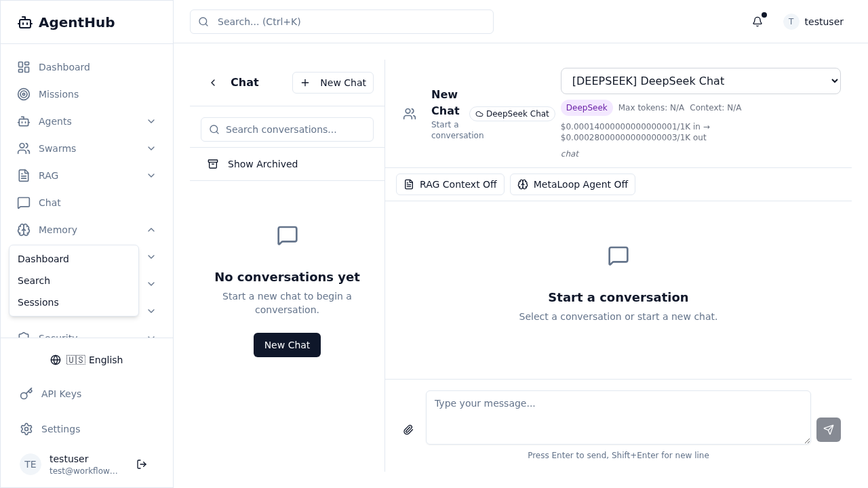Click the notifications bell icon
The image size is (868, 488).
click(x=757, y=22)
